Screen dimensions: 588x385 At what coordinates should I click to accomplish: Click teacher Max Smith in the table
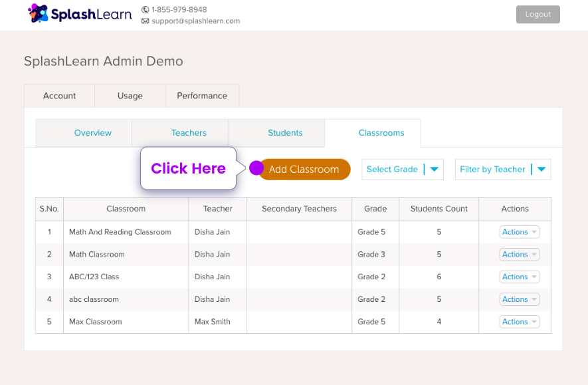tap(212, 322)
